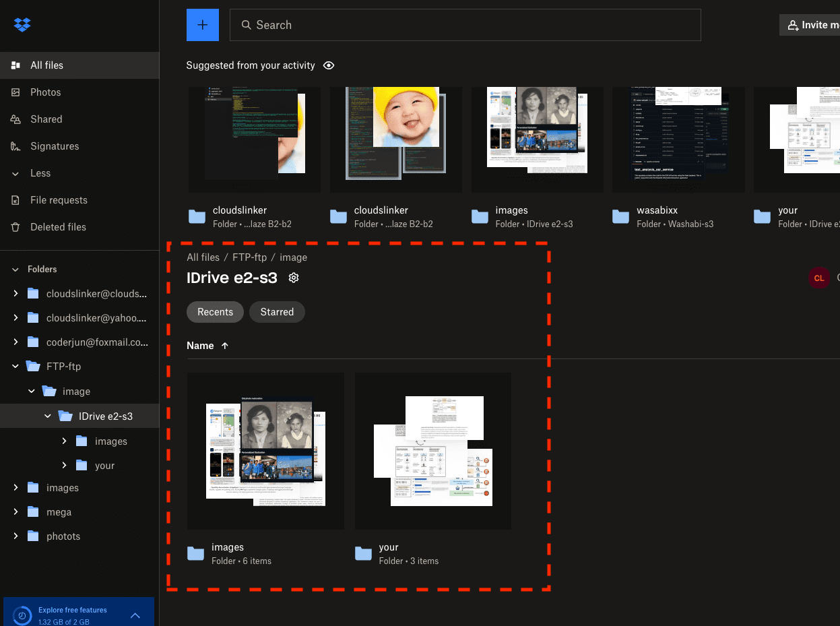
Task: Click the mega folder icon in tree
Action: tap(33, 512)
